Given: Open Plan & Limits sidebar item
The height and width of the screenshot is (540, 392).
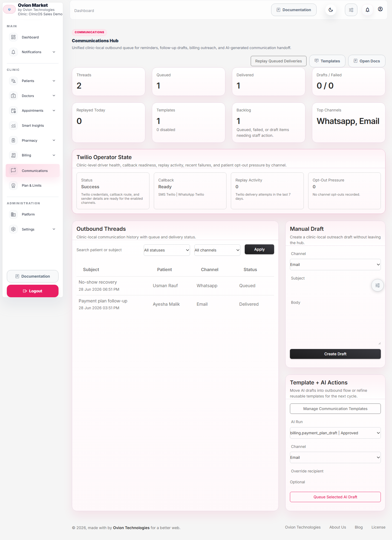Looking at the screenshot, I should pos(33,186).
